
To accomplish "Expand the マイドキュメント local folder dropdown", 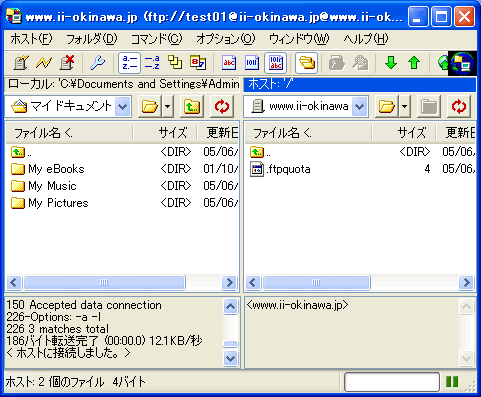I will 123,107.
